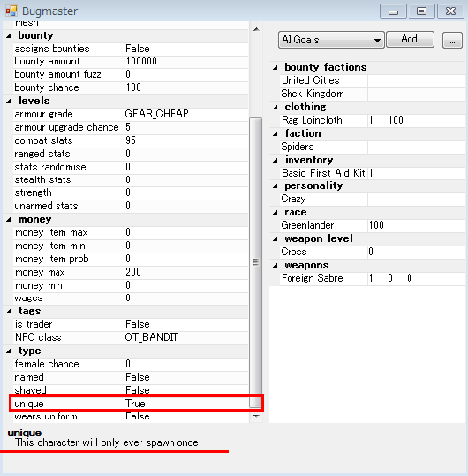Select the money min row
This screenshot has height=476, width=468.
(130, 286)
